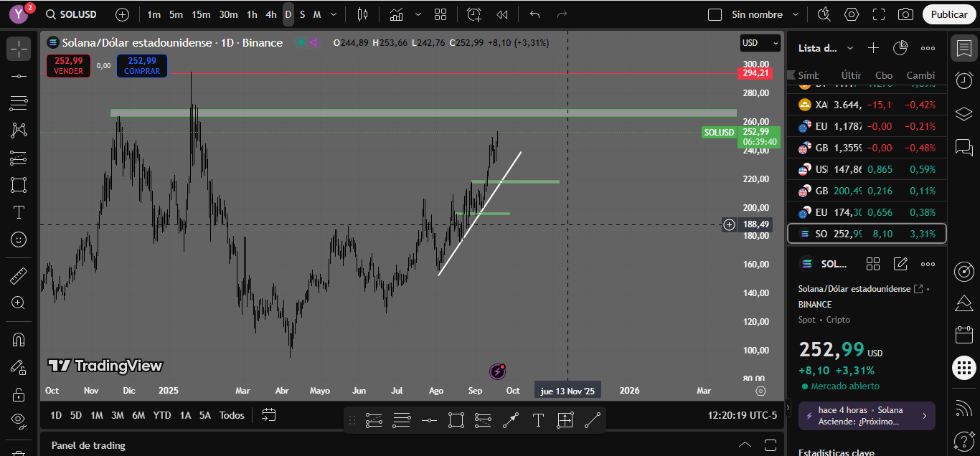Open the go to date calendar

pyautogui.click(x=269, y=414)
